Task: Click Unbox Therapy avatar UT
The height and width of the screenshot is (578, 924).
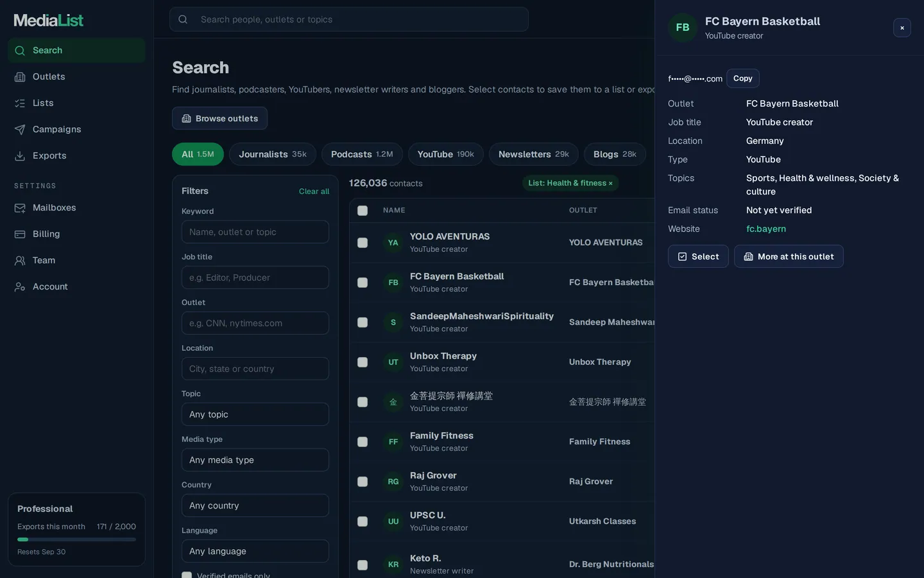Action: pyautogui.click(x=393, y=362)
